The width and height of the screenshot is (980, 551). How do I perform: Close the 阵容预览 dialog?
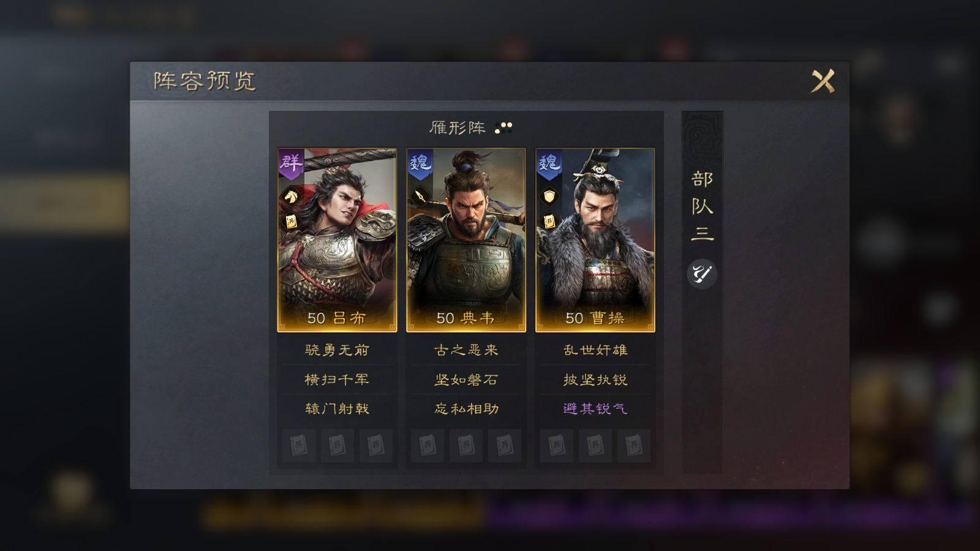tap(823, 81)
